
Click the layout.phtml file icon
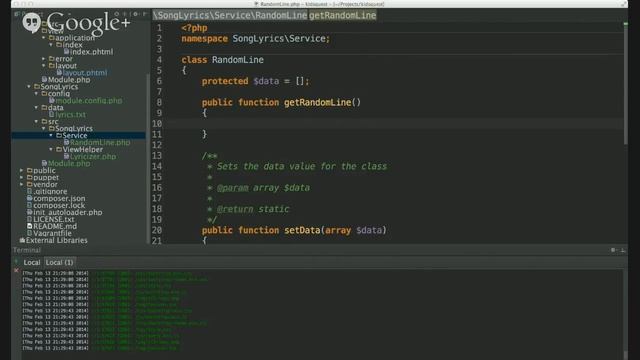click(59, 73)
